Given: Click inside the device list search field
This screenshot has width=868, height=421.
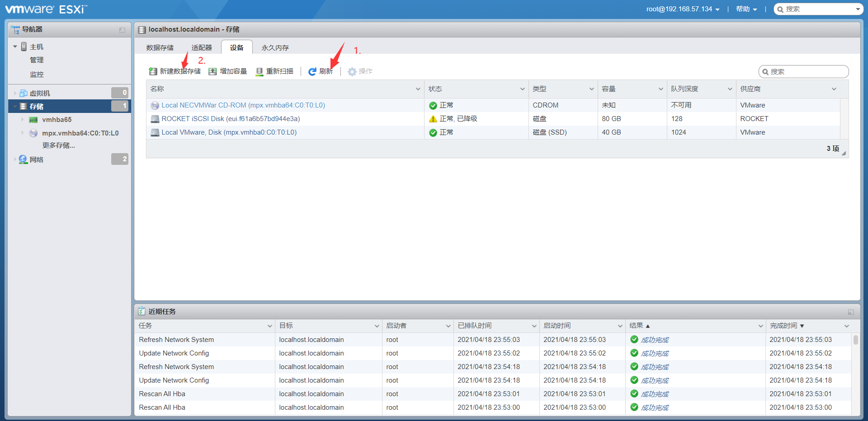Looking at the screenshot, I should [x=805, y=71].
